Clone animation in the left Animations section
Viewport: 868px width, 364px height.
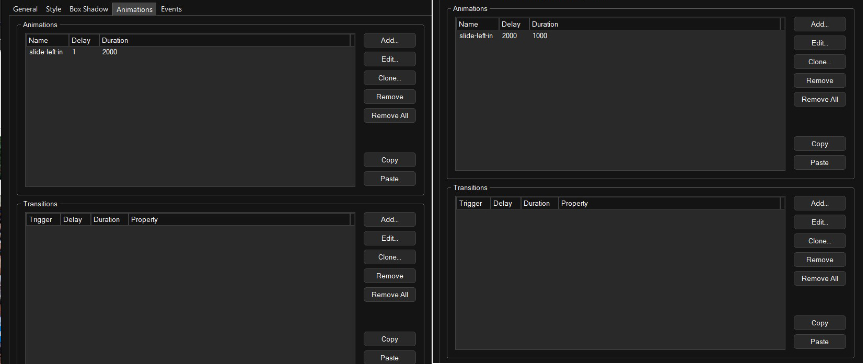(x=389, y=78)
